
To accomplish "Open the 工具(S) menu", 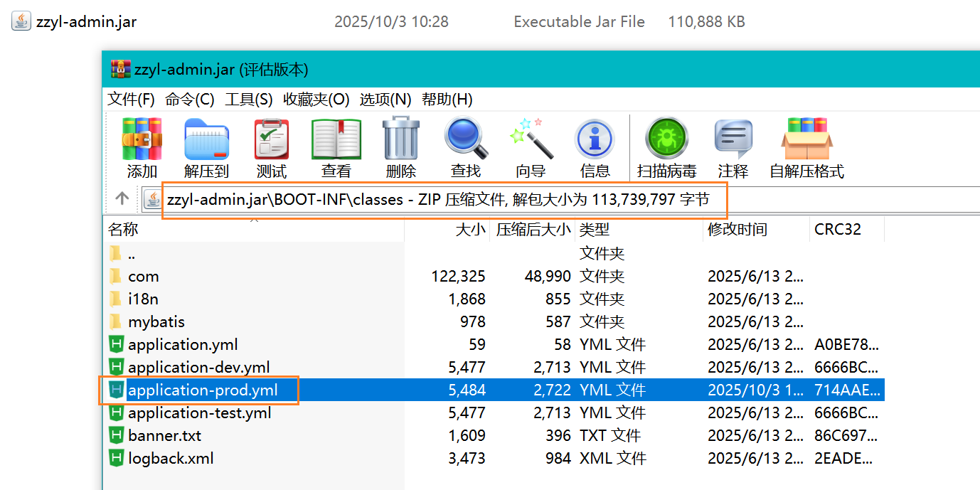I will tap(249, 99).
